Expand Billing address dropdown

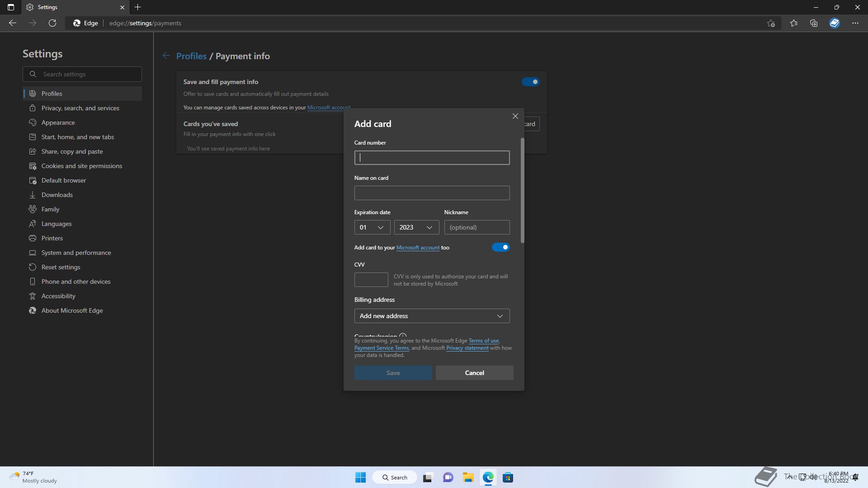pyautogui.click(x=432, y=316)
